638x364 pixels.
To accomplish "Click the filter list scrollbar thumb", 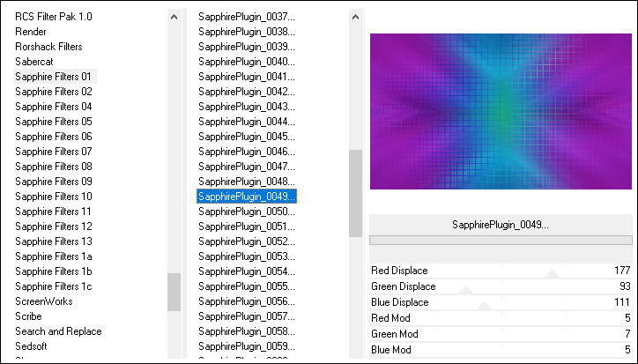I will [356, 193].
